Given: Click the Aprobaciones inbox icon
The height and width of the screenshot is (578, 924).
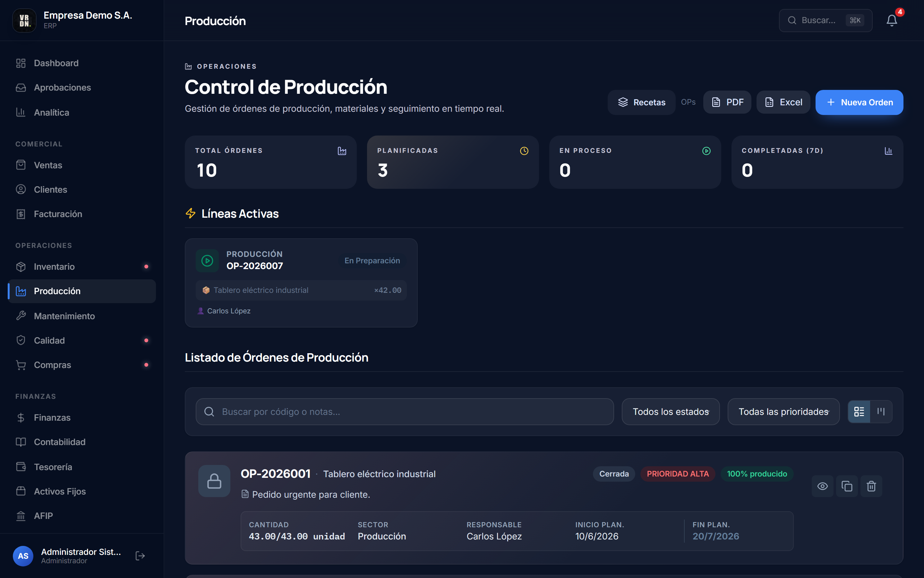Looking at the screenshot, I should click(21, 88).
